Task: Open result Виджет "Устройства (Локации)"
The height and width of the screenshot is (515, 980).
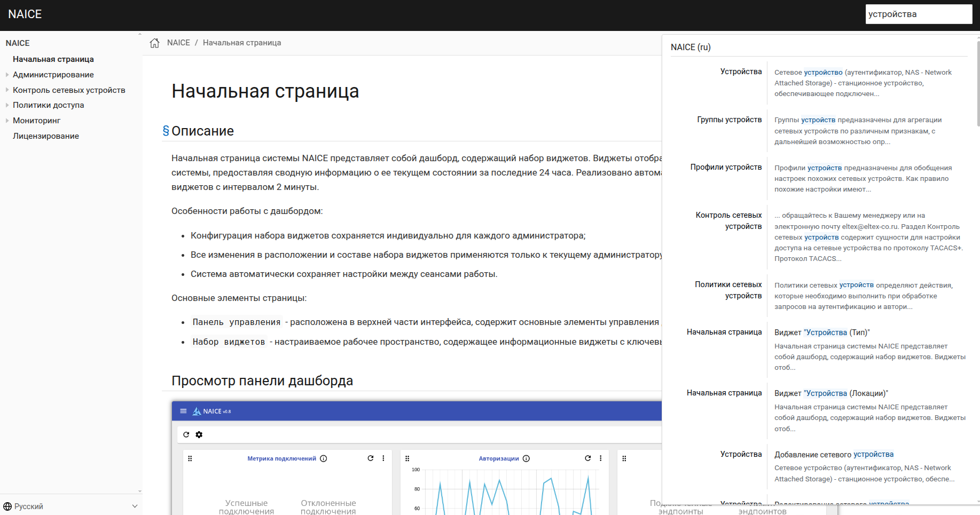Action: coord(832,393)
